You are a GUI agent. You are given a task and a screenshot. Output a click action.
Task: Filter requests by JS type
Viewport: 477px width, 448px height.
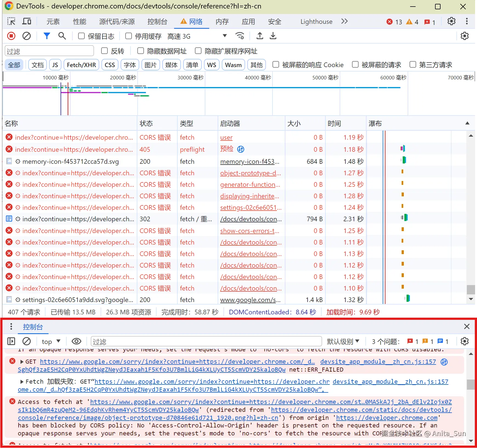pyautogui.click(x=55, y=65)
